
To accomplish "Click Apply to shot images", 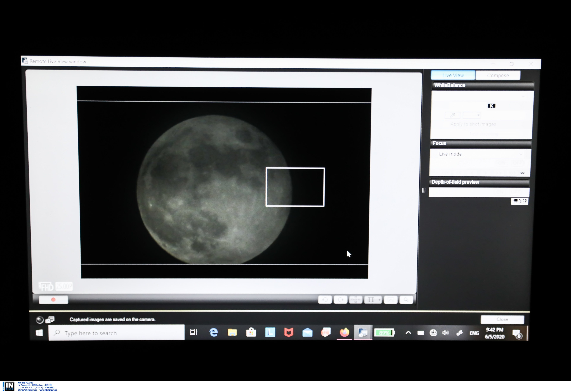I will pyautogui.click(x=473, y=124).
